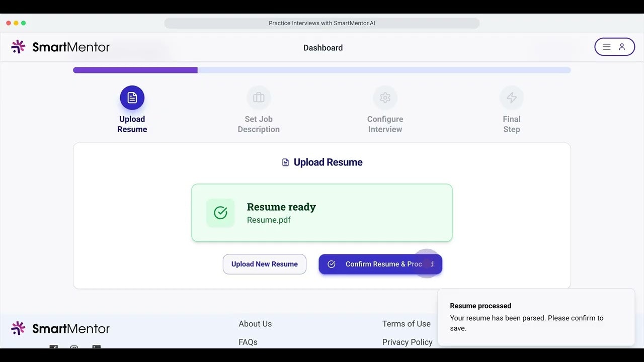Click the LinkedIn icon in the footer
Screen dimensions: 644x362
[96, 347]
